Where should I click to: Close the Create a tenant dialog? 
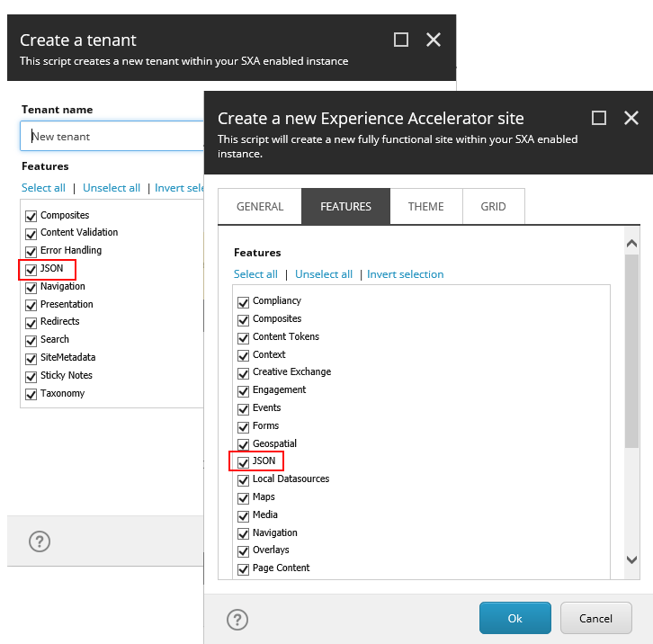434,40
